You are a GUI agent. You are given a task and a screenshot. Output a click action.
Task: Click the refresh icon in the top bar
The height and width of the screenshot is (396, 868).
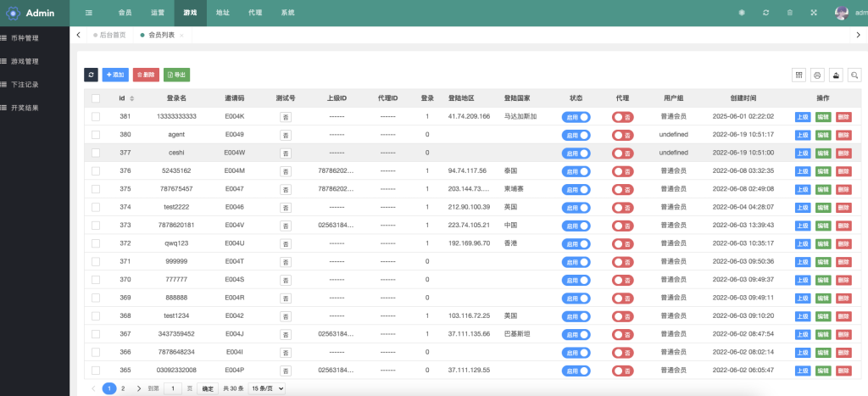pyautogui.click(x=765, y=13)
